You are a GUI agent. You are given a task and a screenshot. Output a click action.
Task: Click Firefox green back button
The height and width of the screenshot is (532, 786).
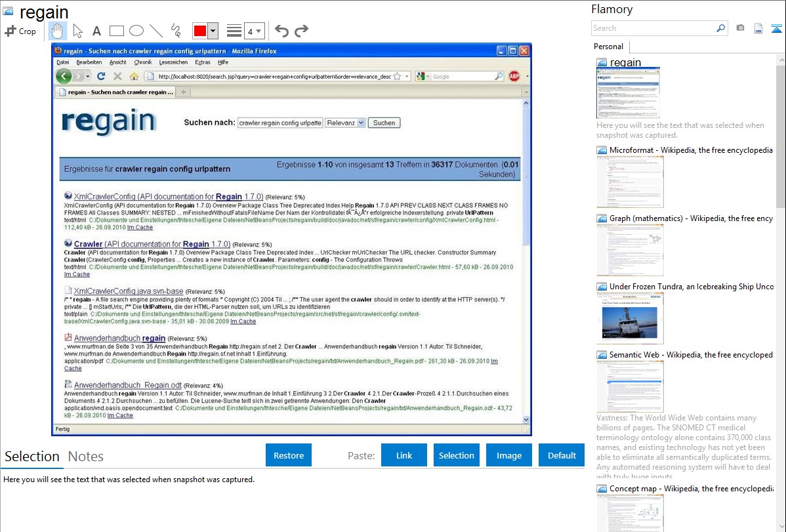(x=64, y=76)
